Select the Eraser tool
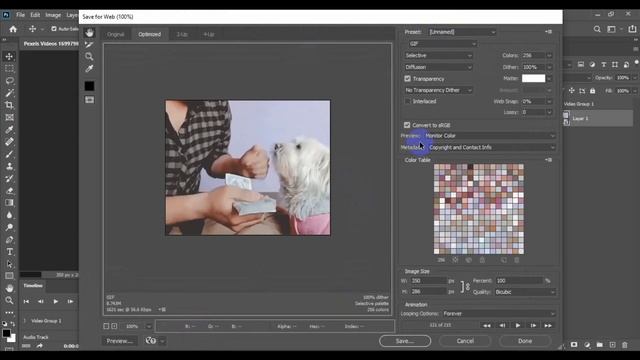Image resolution: width=640 pixels, height=360 pixels. 9,191
